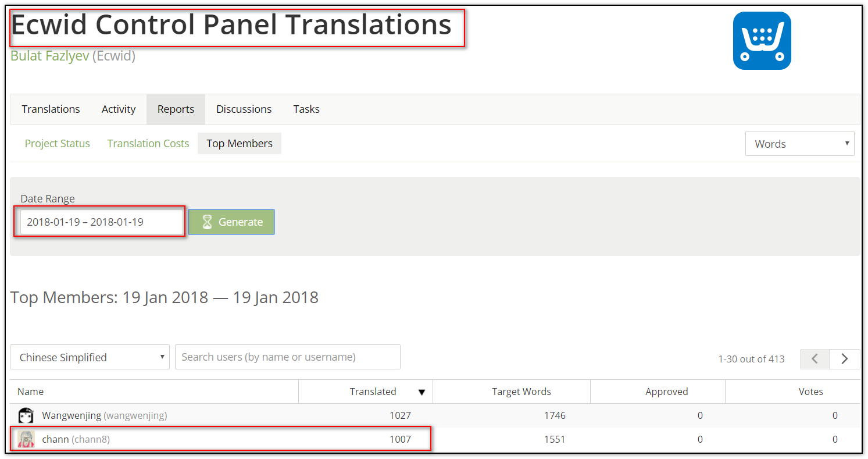The image size is (868, 459).
Task: Switch to the Activity tab
Action: point(119,109)
